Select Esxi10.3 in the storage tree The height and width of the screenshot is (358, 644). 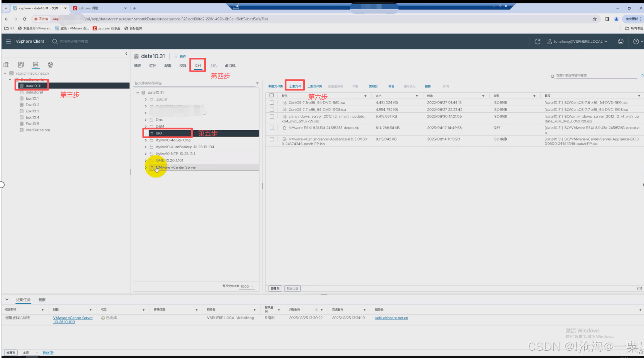click(x=32, y=111)
